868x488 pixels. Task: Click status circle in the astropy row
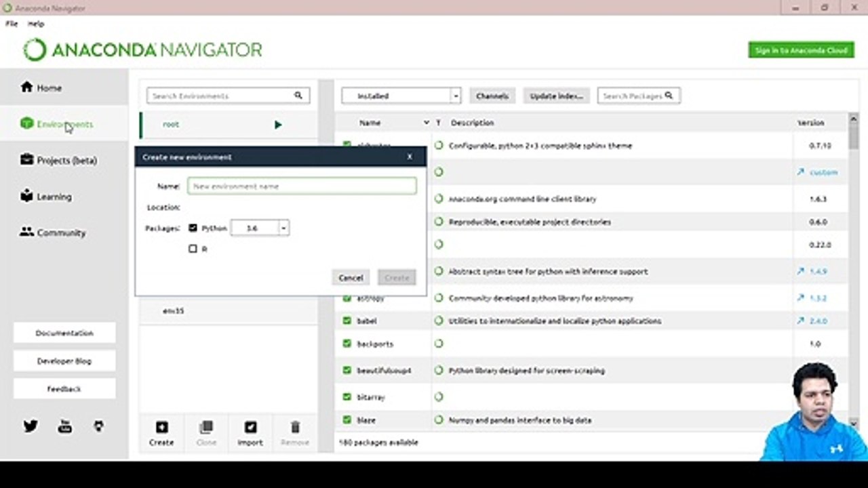coord(439,298)
